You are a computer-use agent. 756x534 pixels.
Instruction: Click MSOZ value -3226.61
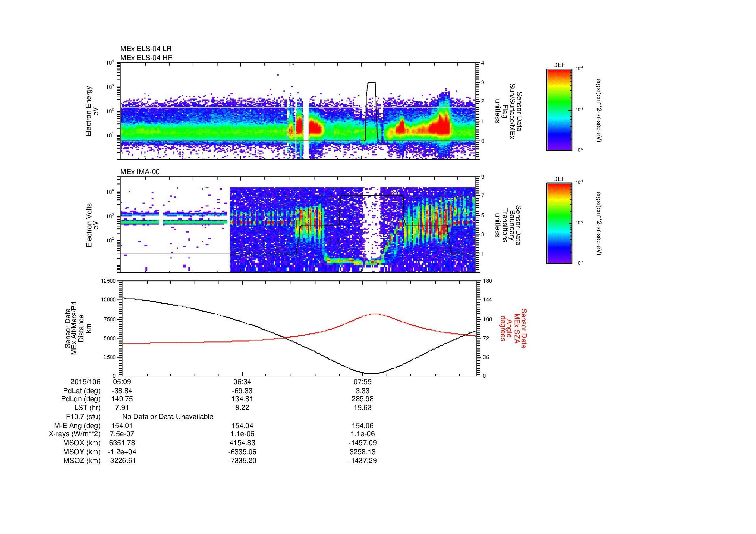[x=122, y=461]
